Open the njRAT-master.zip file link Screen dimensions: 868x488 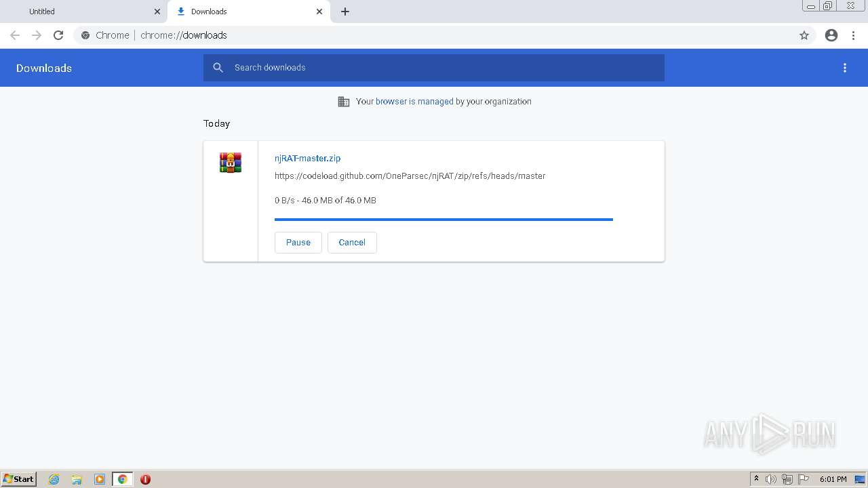[x=307, y=158]
